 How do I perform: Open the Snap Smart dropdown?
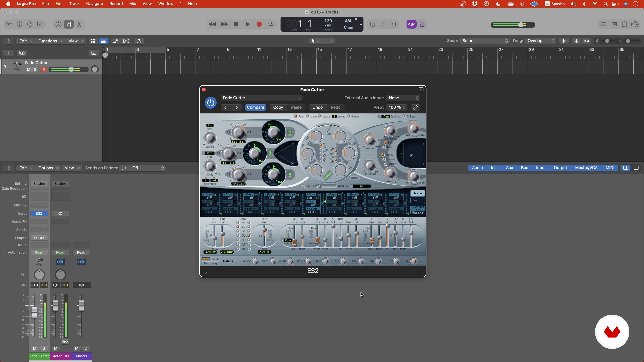pos(484,41)
